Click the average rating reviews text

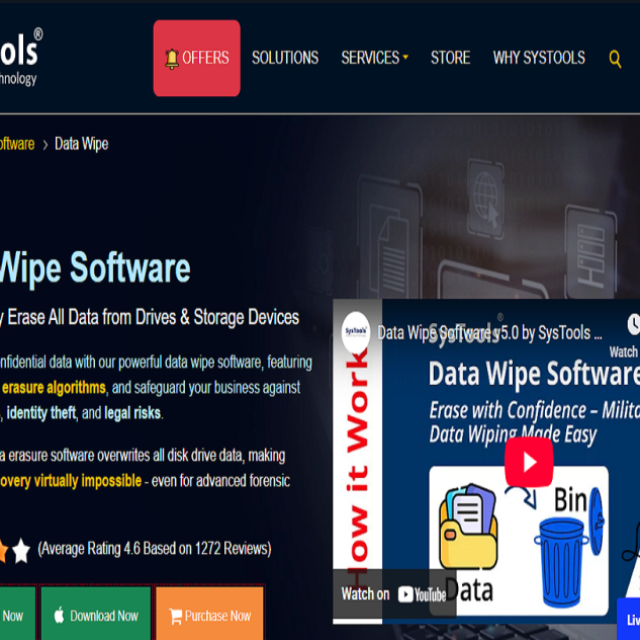coord(154,549)
